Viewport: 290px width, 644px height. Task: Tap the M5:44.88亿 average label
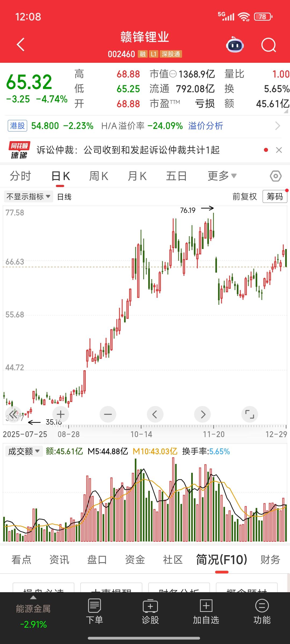point(108,451)
